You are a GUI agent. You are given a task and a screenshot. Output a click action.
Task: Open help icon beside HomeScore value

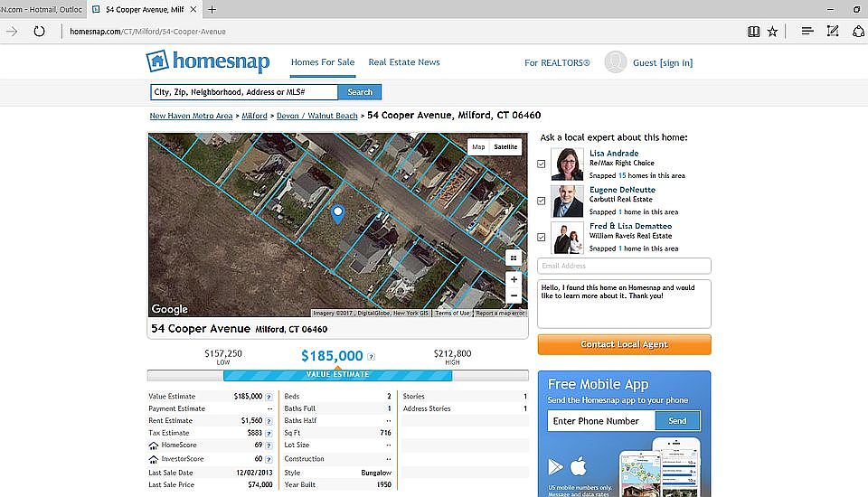point(269,445)
